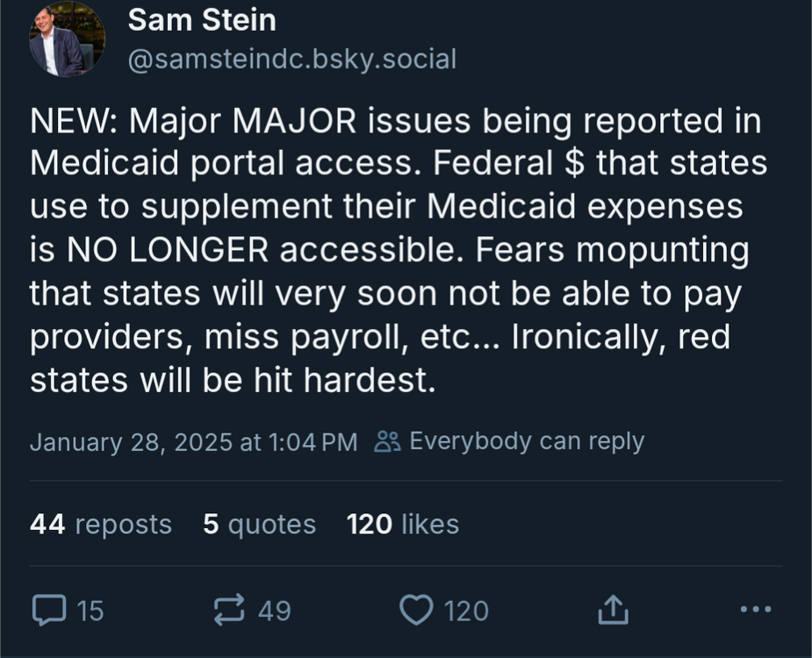This screenshot has height=658, width=812.
Task: Open the 'Everybody can reply' setting
Action: tap(523, 441)
